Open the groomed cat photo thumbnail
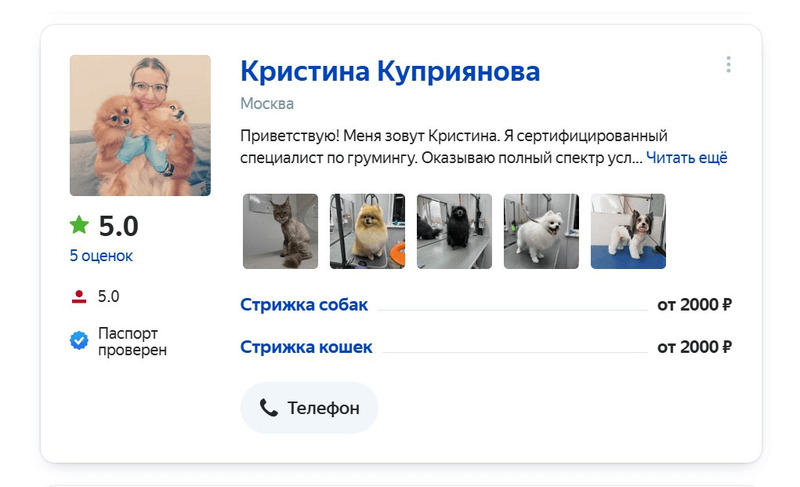 tap(280, 231)
